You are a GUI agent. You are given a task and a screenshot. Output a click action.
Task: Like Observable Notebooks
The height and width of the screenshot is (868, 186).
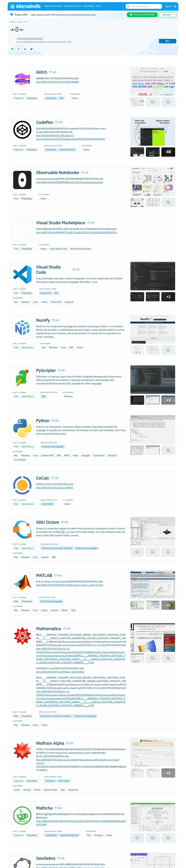click(85, 173)
